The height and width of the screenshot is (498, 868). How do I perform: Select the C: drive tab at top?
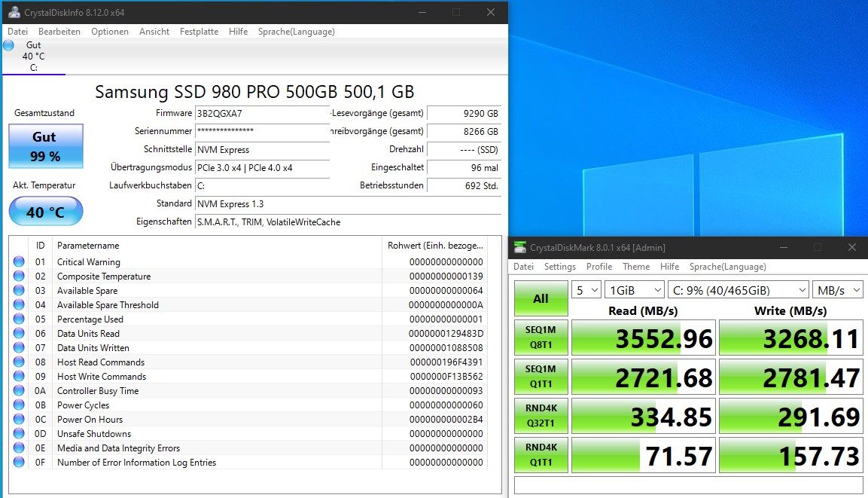[x=34, y=57]
